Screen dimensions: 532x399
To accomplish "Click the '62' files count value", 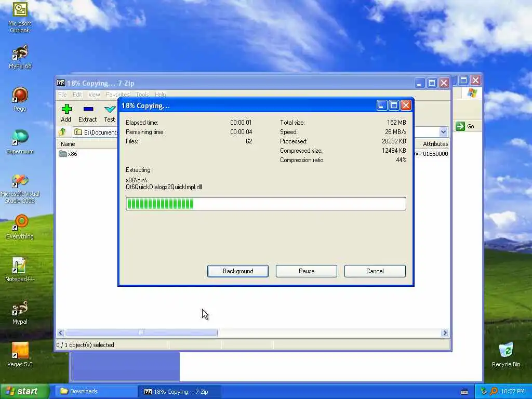I will point(249,141).
